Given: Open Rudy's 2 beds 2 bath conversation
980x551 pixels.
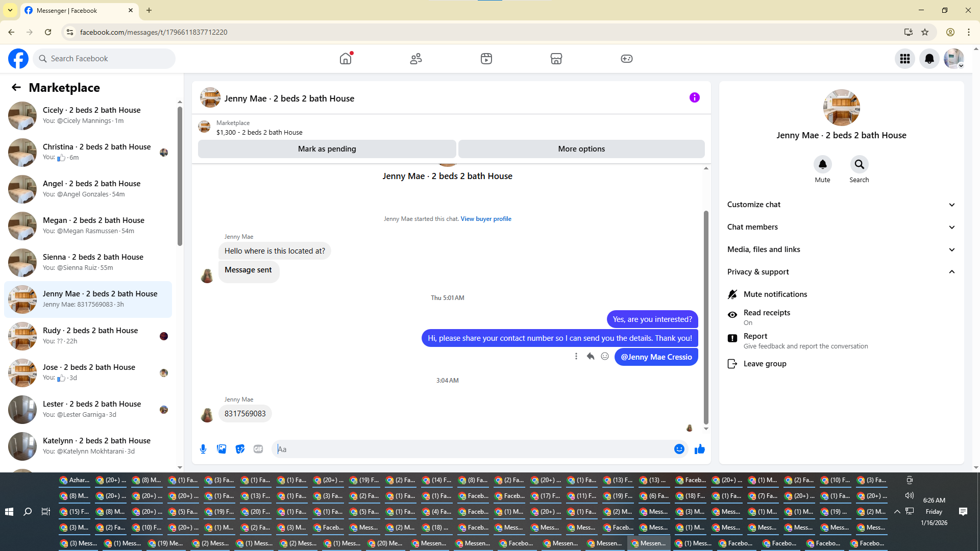Looking at the screenshot, I should point(89,336).
